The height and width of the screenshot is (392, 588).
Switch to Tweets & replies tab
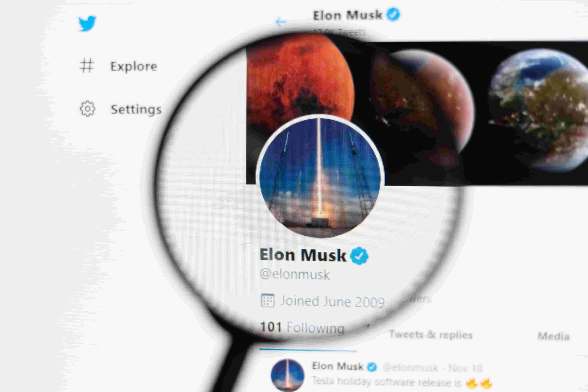pos(431,335)
